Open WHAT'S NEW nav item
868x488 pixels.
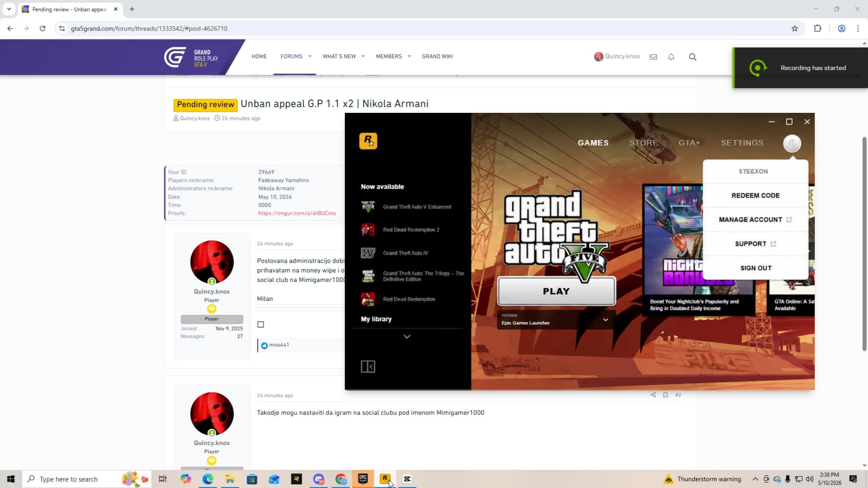[x=339, y=56]
